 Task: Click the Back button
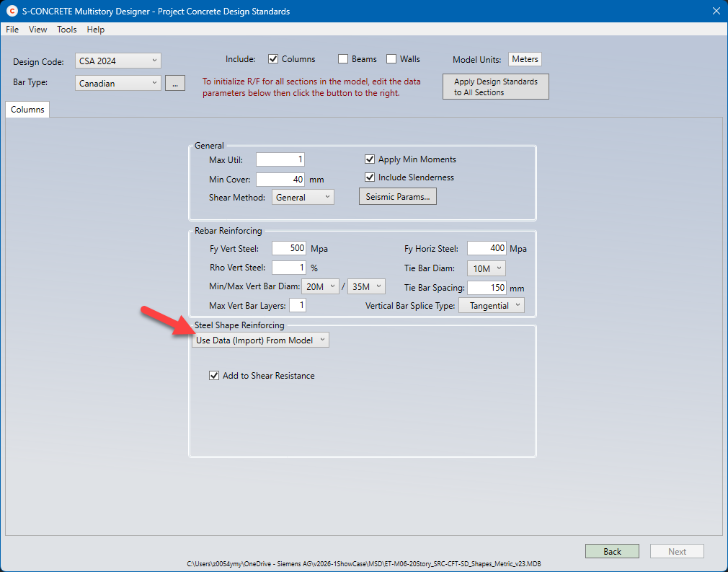[x=612, y=551]
